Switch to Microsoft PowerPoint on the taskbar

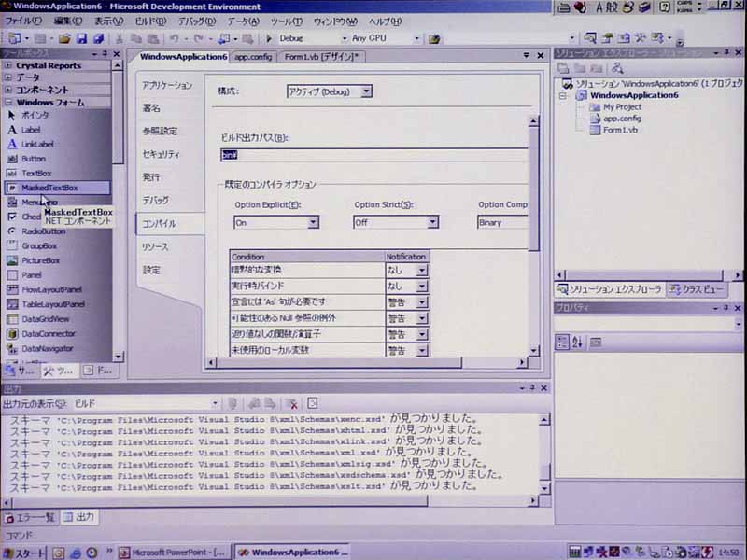pyautogui.click(x=175, y=553)
